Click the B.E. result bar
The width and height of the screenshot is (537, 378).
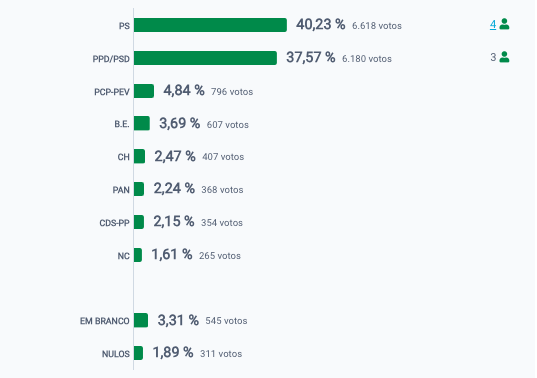point(142,123)
